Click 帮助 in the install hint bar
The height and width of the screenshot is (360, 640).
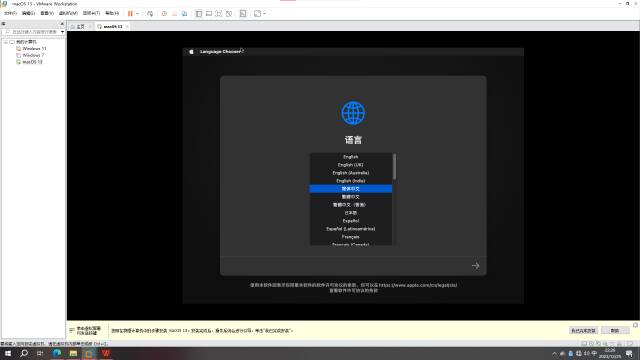coord(615,331)
